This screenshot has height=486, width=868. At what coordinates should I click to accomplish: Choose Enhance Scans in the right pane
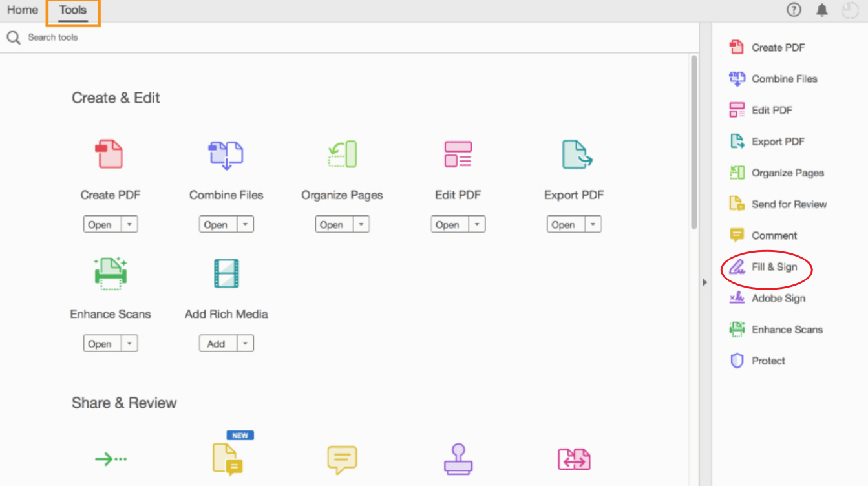(x=776, y=330)
